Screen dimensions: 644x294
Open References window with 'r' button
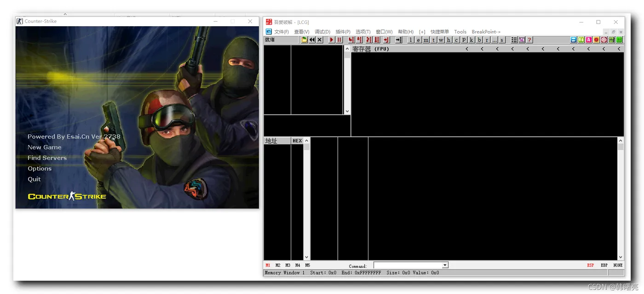pos(487,40)
